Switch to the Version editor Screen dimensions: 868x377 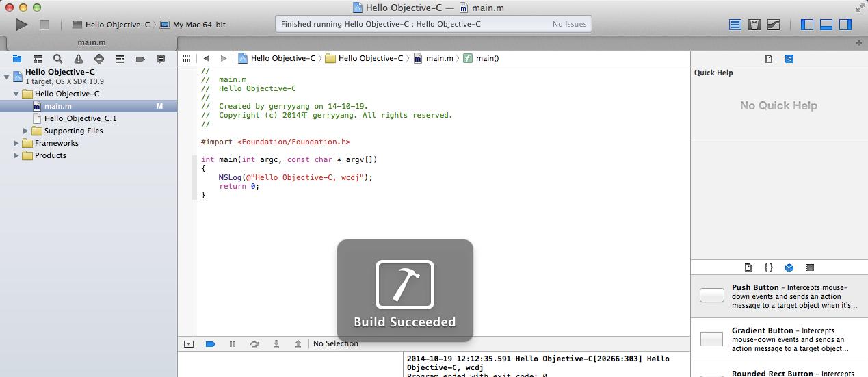[774, 25]
